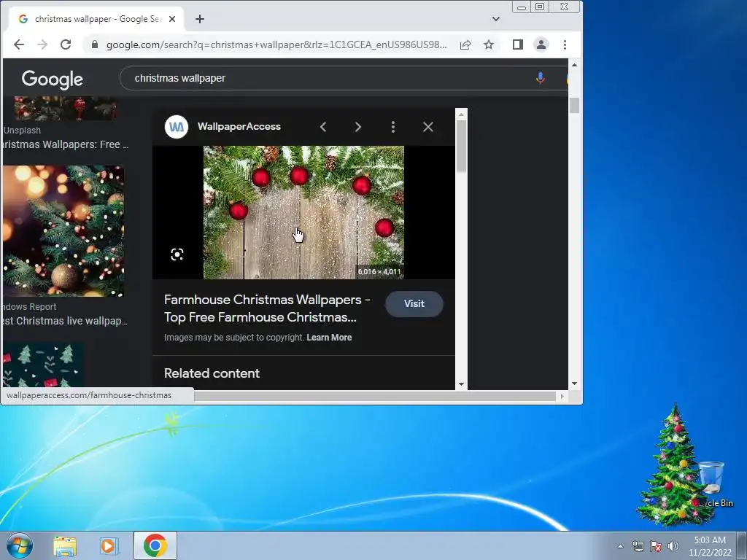Focus the christmas wallpaper search box
The height and width of the screenshot is (560, 747).
tap(329, 78)
